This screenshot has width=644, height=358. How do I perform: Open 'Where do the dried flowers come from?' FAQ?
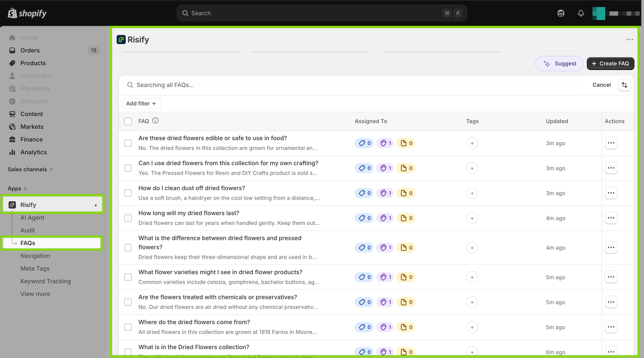[194, 322]
